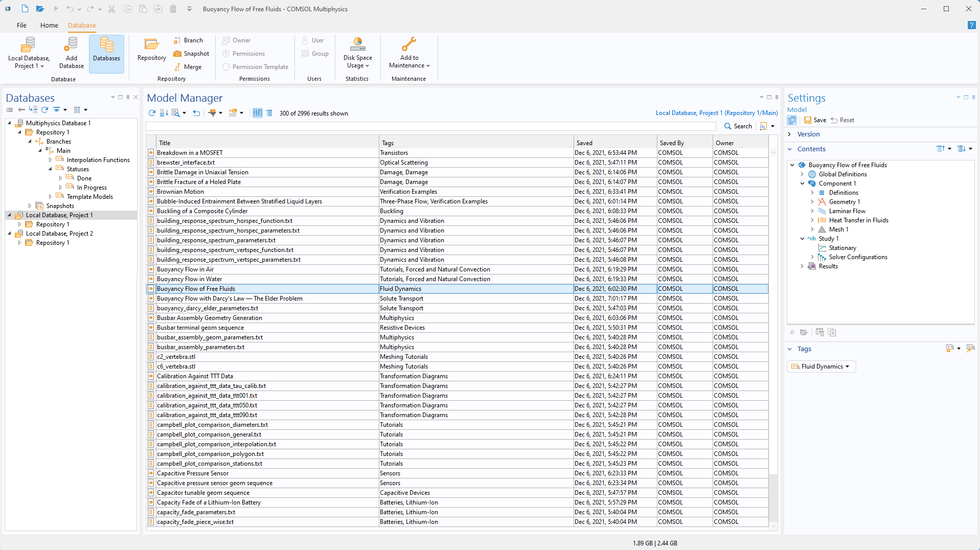Image resolution: width=980 pixels, height=550 pixels.
Task: Expand the Snapshots tree node
Action: (x=30, y=206)
